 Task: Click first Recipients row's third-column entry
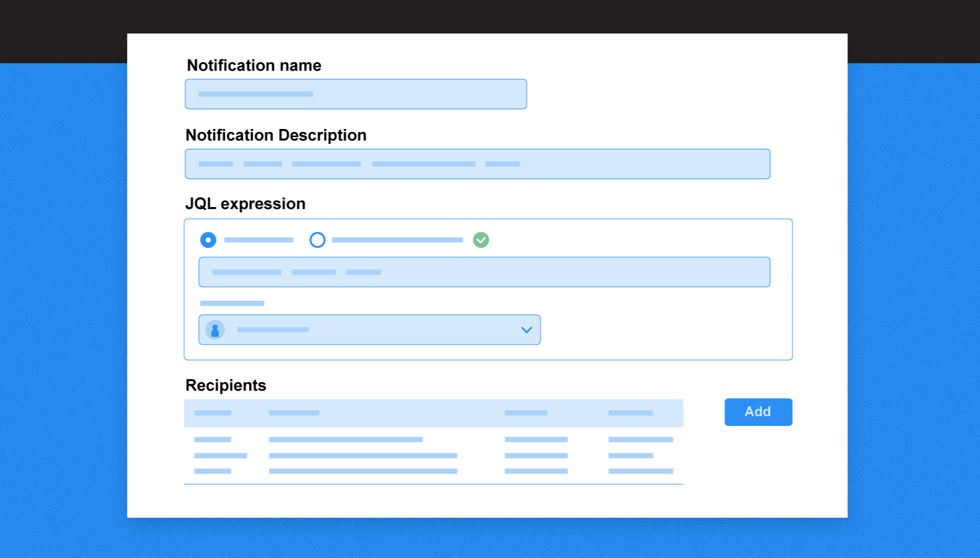pyautogui.click(x=536, y=440)
